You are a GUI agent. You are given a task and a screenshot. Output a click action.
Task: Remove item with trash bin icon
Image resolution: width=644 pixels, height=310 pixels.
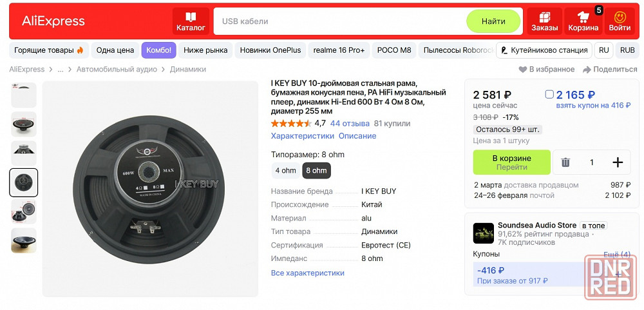point(565,162)
